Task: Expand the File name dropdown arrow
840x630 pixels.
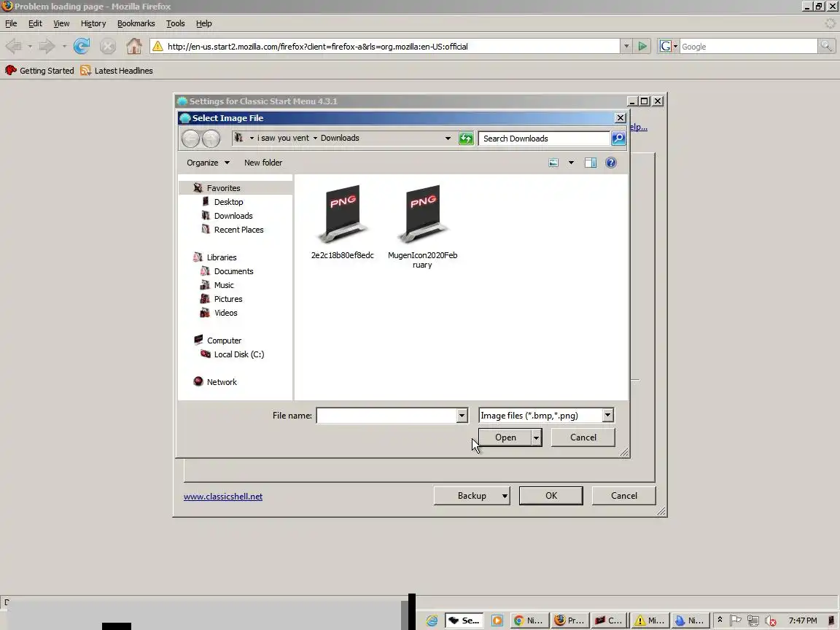Action: [462, 416]
